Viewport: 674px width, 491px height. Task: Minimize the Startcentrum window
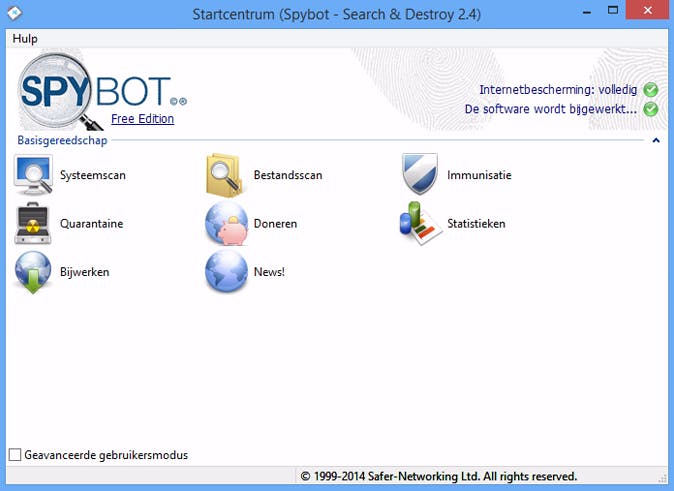pyautogui.click(x=587, y=11)
